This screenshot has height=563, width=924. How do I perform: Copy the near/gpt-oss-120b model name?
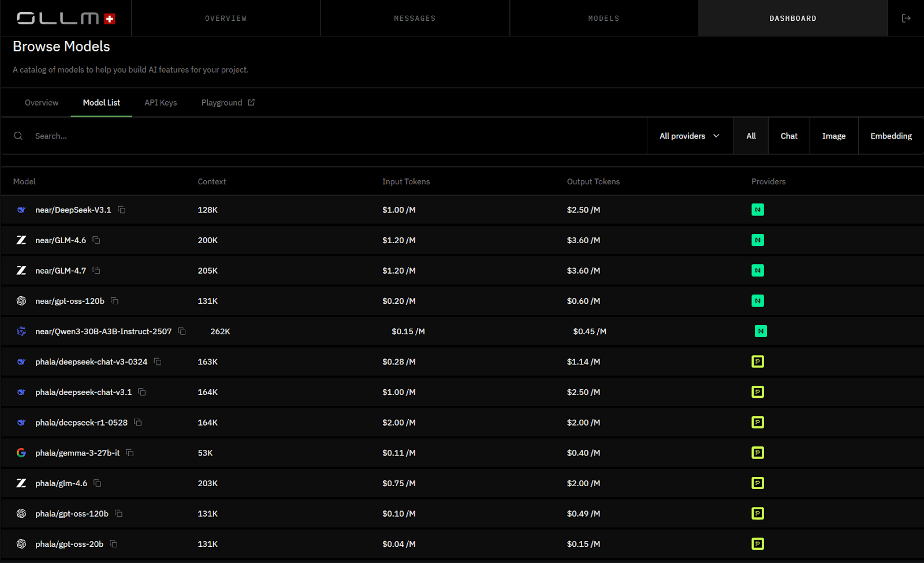[115, 301]
